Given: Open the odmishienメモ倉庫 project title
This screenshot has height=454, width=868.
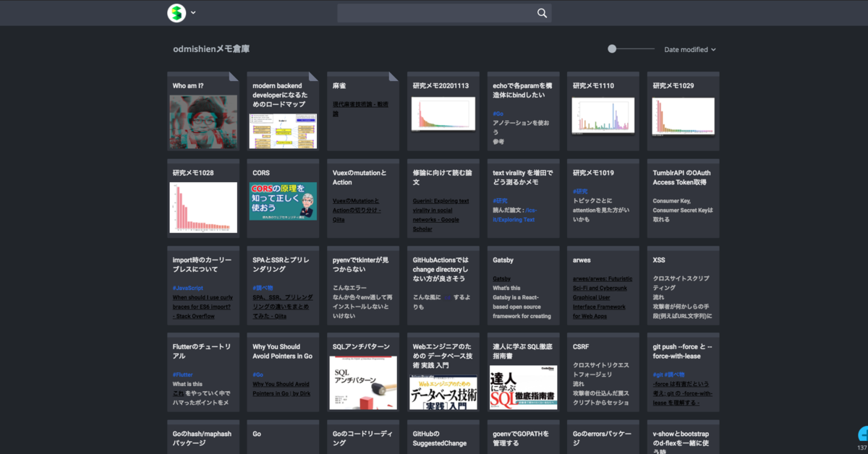Looking at the screenshot, I should (x=211, y=49).
